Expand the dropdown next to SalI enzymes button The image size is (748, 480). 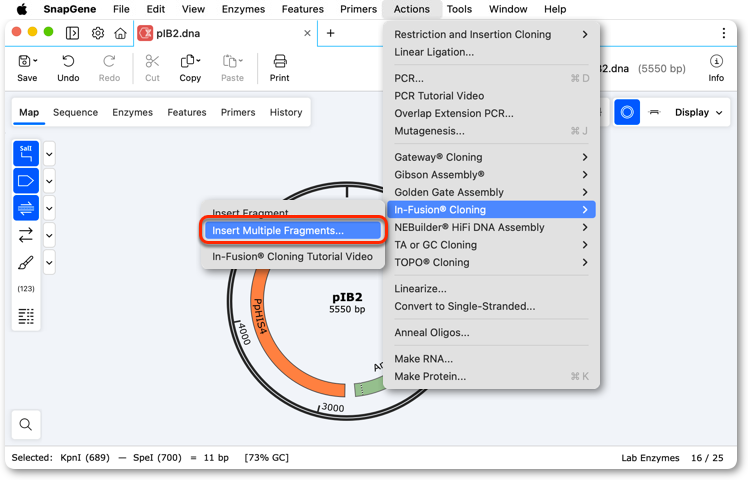tap(49, 154)
